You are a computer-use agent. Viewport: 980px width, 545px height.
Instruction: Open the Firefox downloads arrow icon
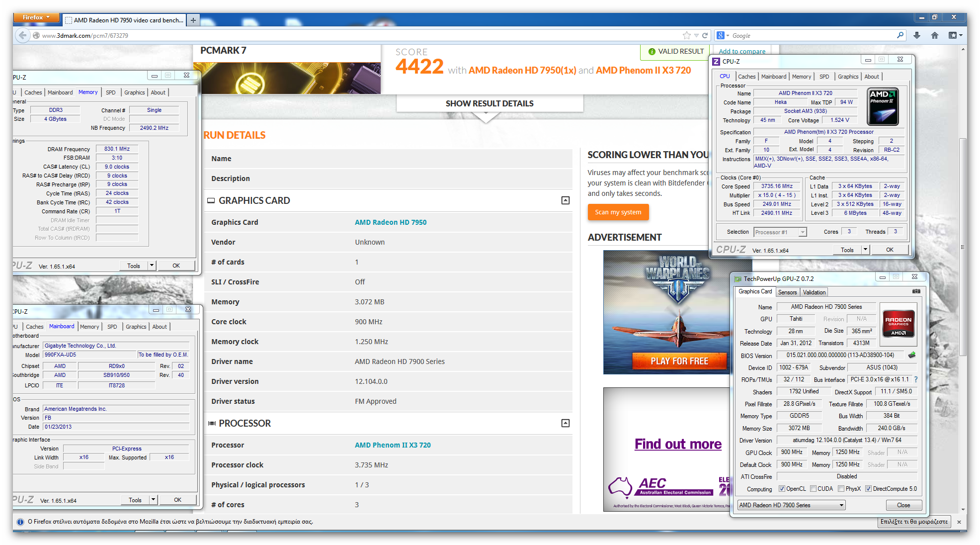pyautogui.click(x=917, y=35)
